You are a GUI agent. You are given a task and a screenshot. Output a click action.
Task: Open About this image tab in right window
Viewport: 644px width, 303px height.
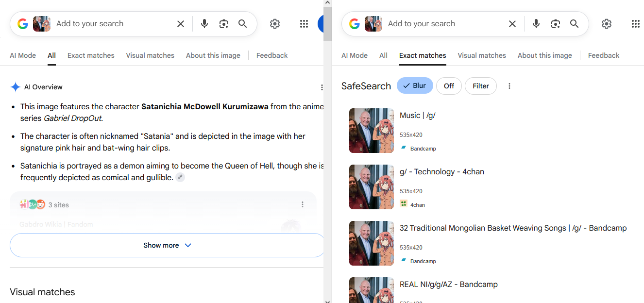545,55
